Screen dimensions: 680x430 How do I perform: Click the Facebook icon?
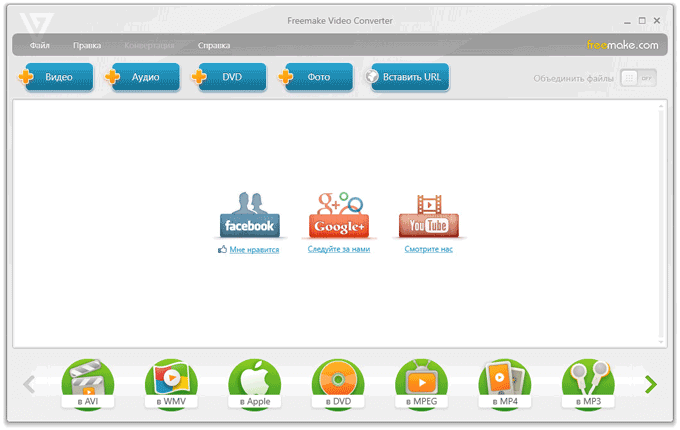pos(249,214)
